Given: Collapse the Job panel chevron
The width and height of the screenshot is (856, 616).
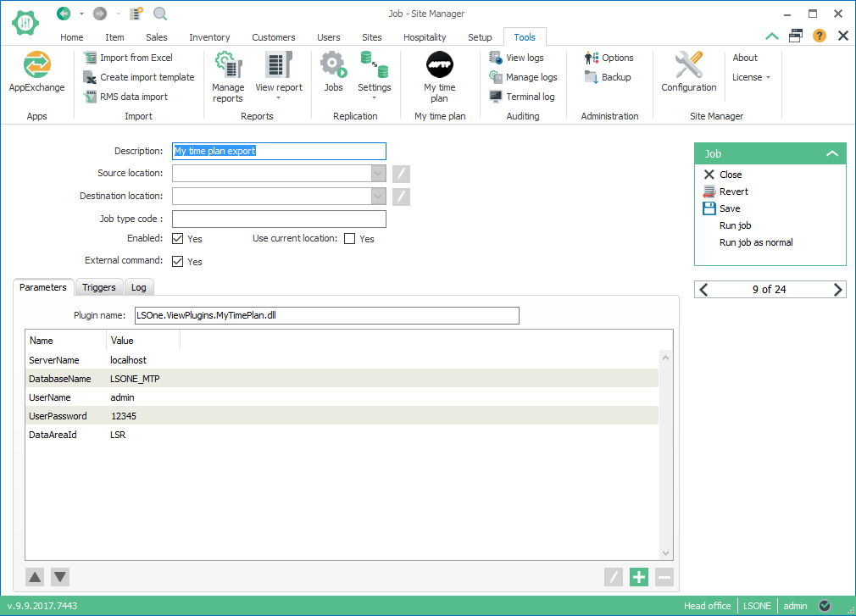Looking at the screenshot, I should [832, 154].
